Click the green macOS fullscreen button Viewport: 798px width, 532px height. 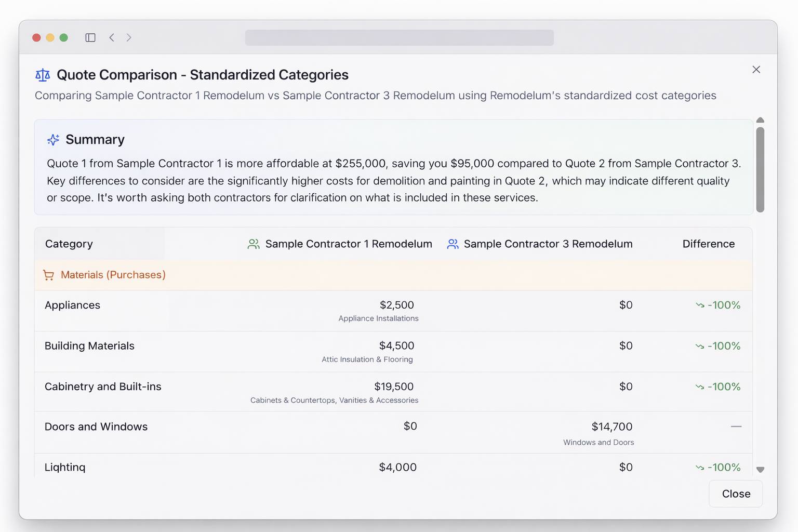(64, 37)
